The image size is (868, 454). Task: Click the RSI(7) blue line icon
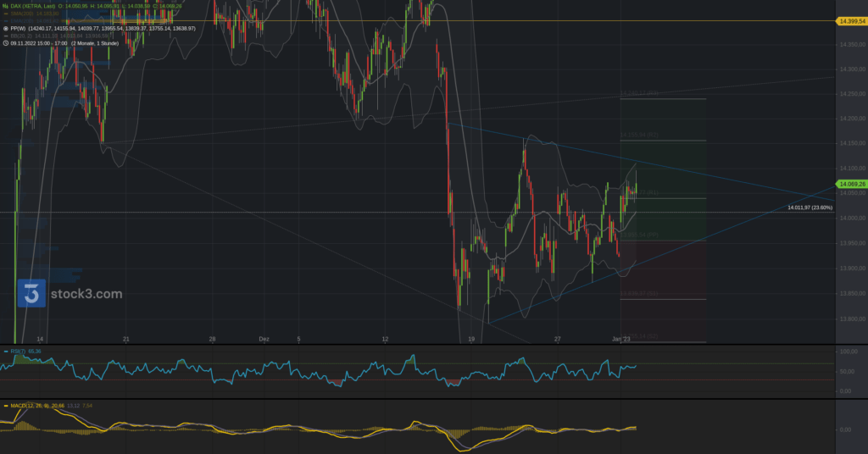[x=5, y=351]
